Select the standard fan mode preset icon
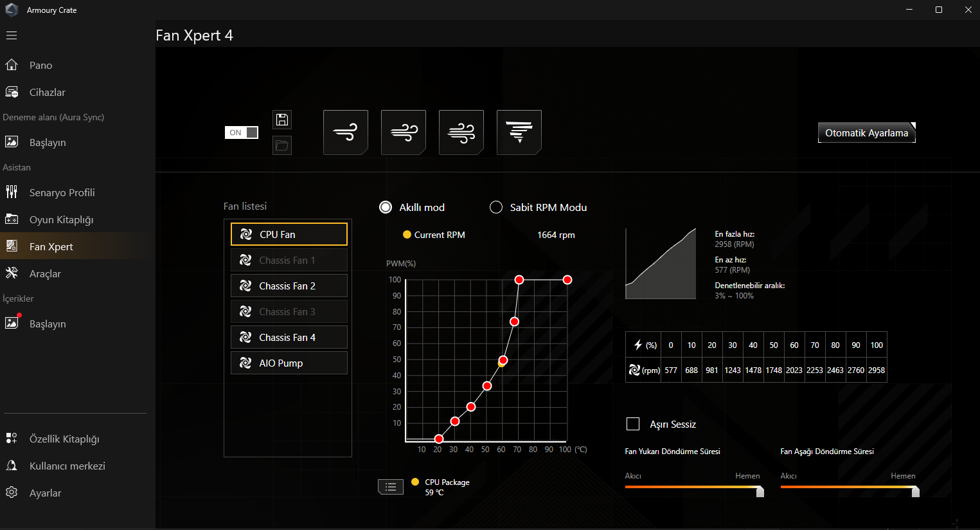Screen dimensions: 980x530 [x=404, y=132]
